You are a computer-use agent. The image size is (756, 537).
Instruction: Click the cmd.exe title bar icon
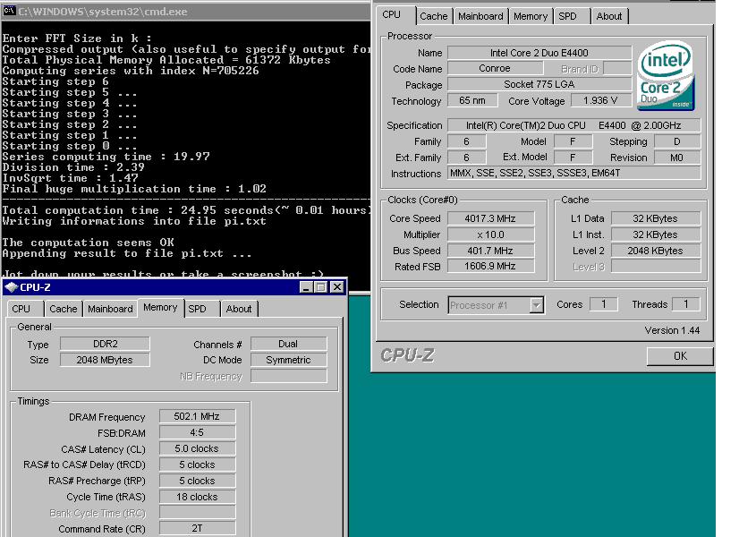point(9,11)
